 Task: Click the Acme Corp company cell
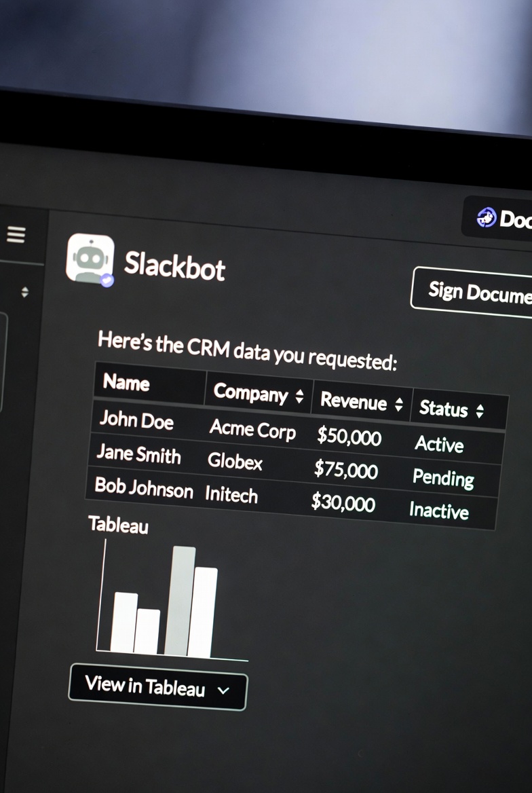[x=252, y=429]
